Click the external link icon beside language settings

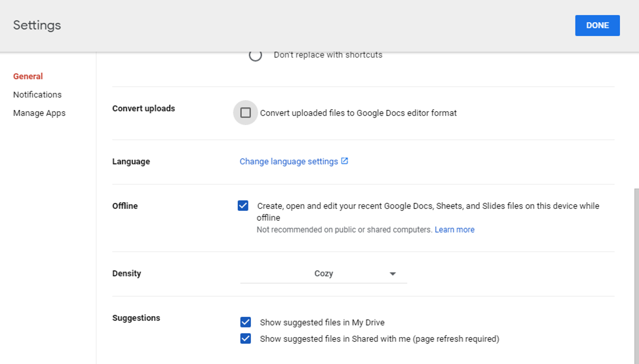coord(345,161)
